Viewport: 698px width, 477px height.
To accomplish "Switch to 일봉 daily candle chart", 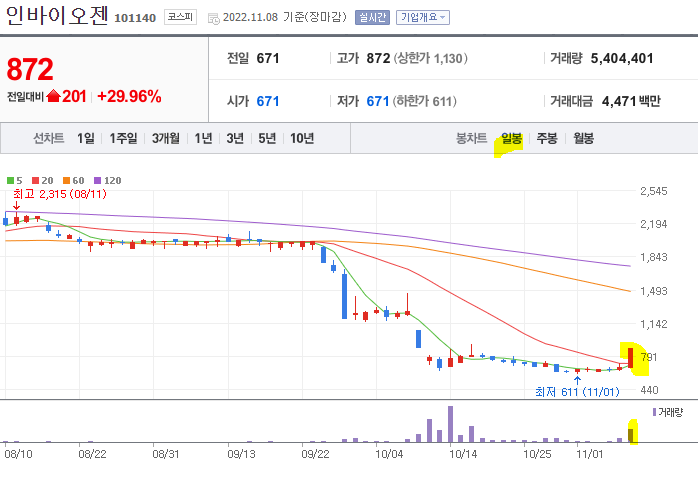I will point(511,138).
